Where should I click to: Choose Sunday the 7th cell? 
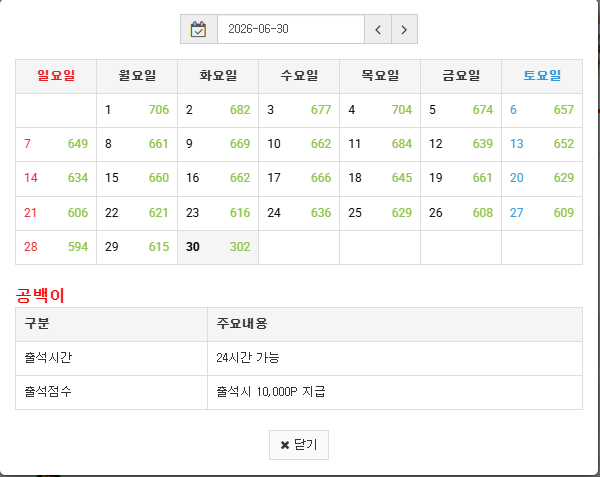tap(56, 144)
